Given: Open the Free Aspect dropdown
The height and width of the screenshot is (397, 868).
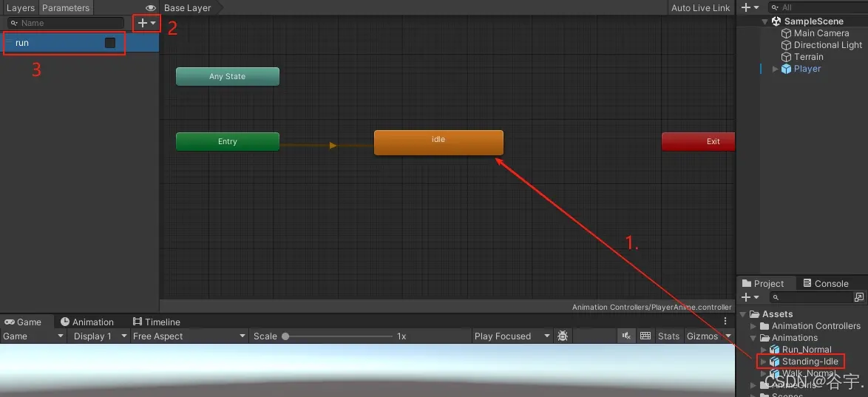Looking at the screenshot, I should point(189,336).
